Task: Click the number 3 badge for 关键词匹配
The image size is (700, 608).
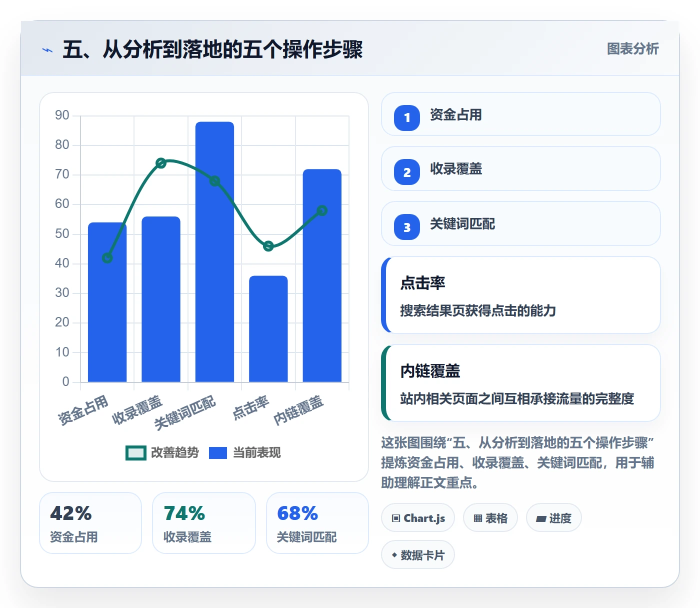Action: [407, 227]
